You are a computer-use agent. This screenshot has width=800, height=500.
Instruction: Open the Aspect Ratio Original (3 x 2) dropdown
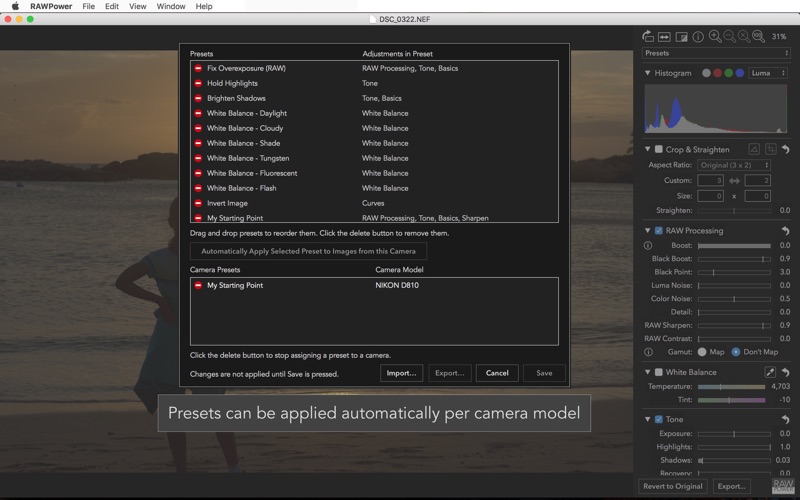point(734,165)
